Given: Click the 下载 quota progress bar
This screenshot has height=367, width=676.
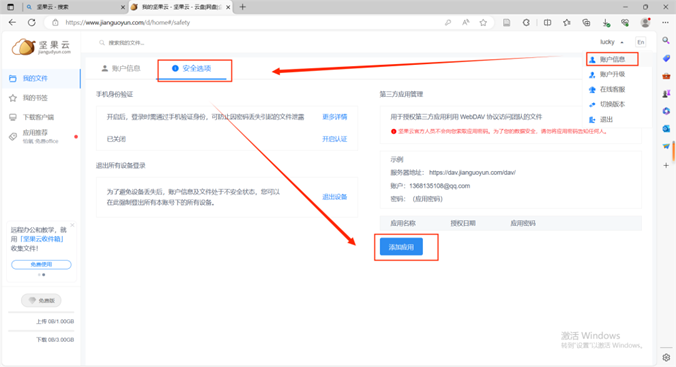Looking at the screenshot, I should coord(41,331).
